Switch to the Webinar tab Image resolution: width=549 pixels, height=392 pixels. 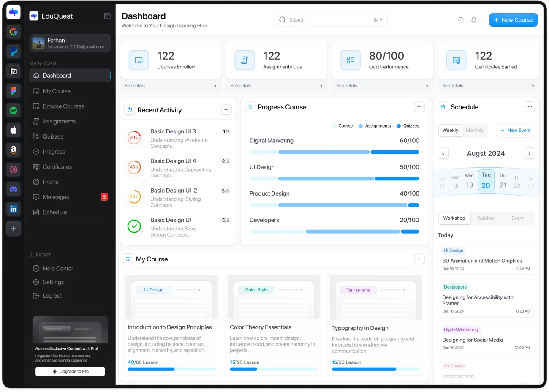[486, 218]
